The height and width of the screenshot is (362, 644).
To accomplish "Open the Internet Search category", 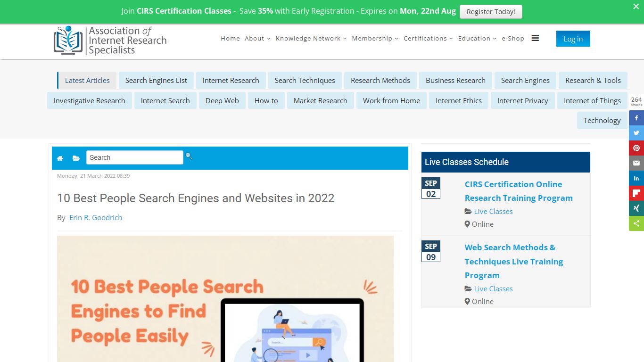I will [165, 101].
